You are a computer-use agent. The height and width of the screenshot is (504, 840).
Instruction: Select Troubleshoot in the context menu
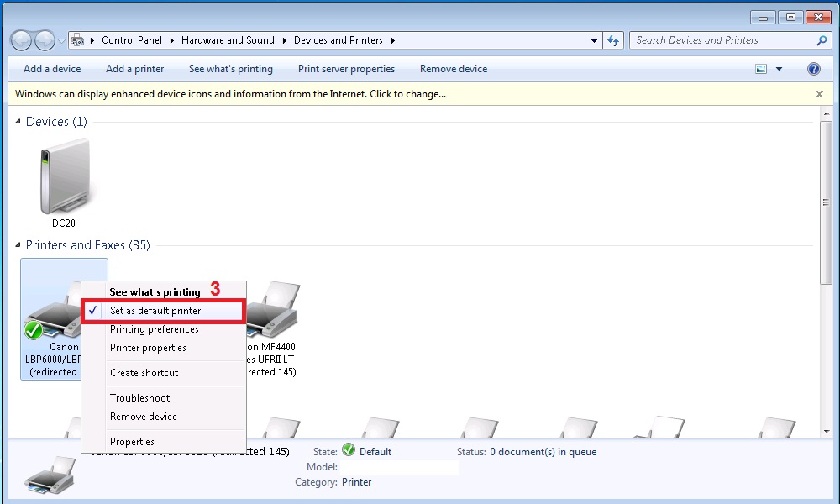[x=139, y=398]
